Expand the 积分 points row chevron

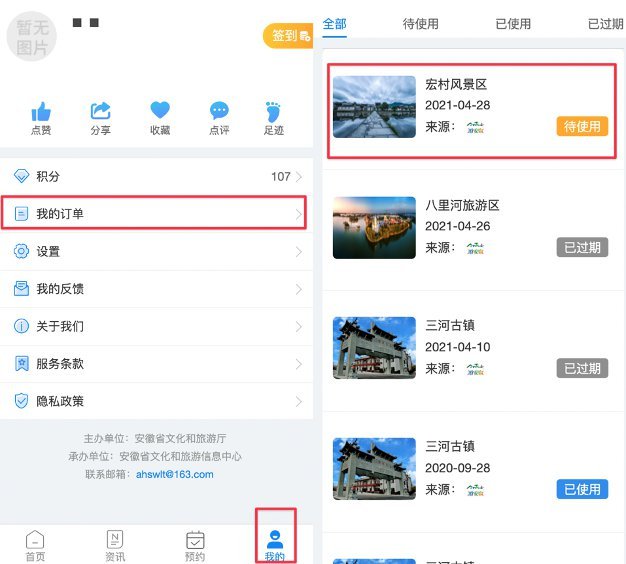point(299,177)
